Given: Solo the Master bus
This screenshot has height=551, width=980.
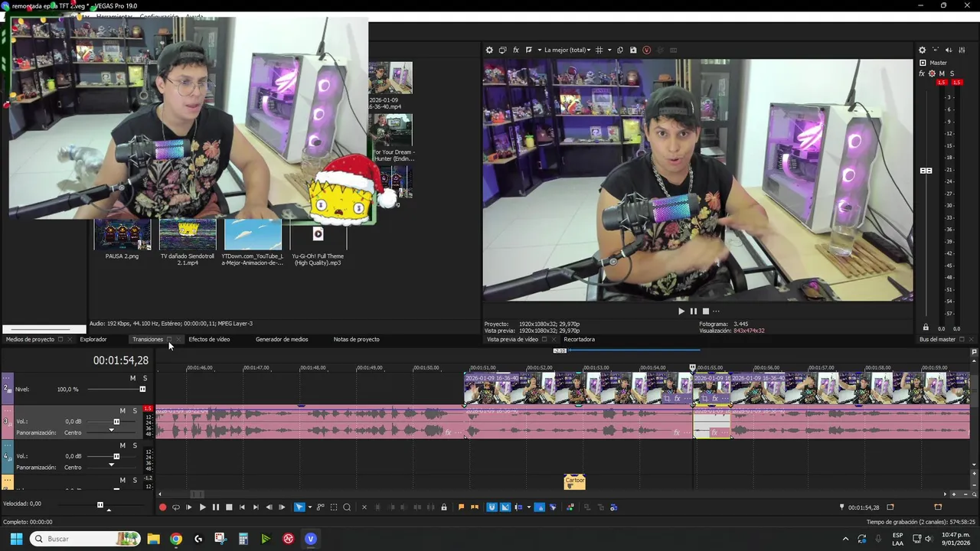Looking at the screenshot, I should point(952,73).
